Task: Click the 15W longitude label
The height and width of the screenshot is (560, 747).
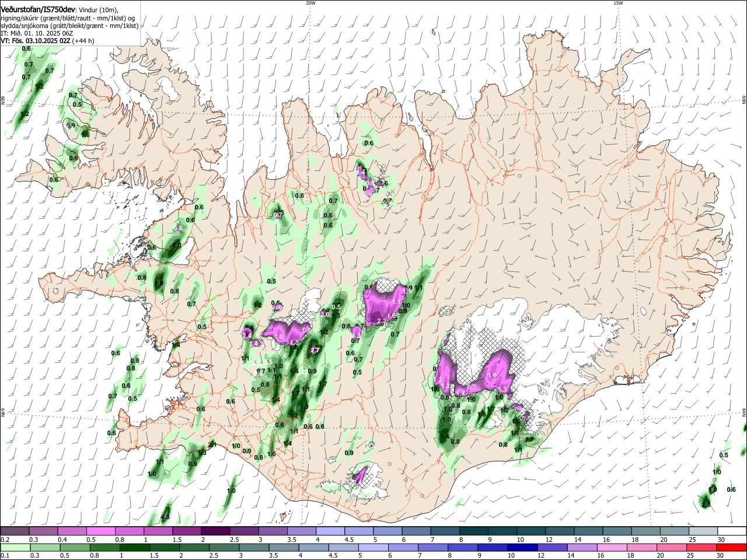Action: (618, 3)
